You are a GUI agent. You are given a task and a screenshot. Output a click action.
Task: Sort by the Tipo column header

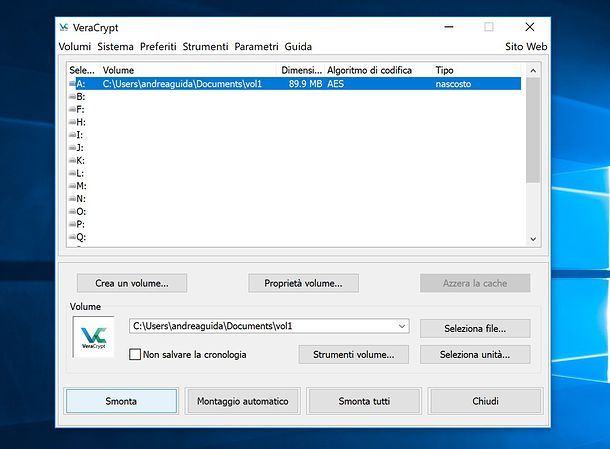477,70
